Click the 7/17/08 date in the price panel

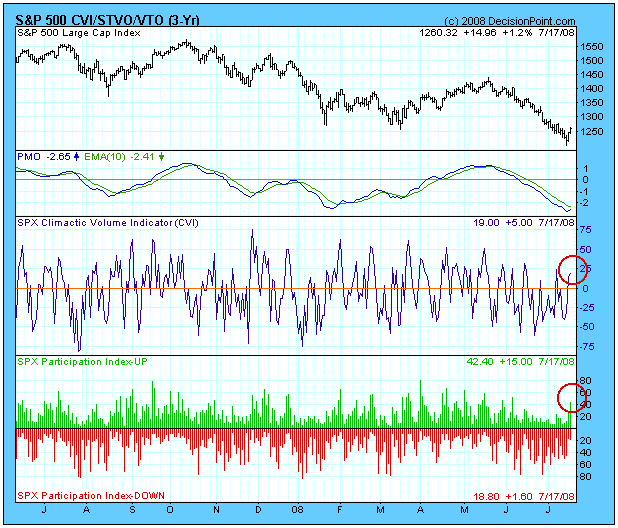(x=557, y=33)
